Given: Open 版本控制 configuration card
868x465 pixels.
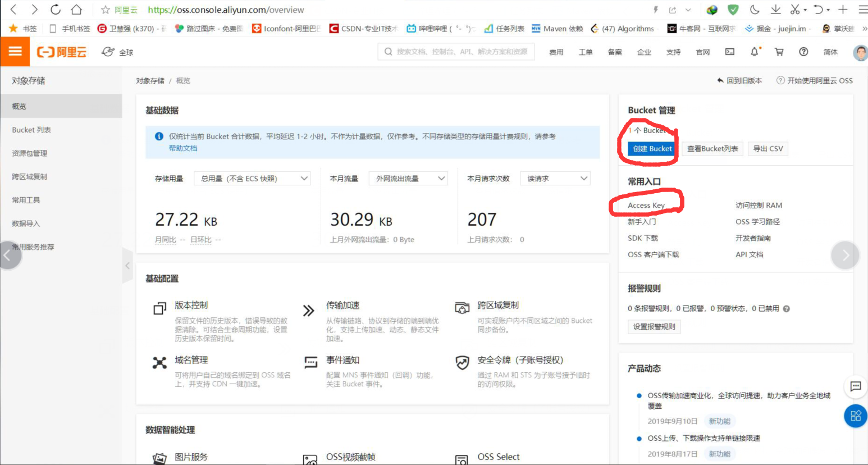Looking at the screenshot, I should coord(221,322).
